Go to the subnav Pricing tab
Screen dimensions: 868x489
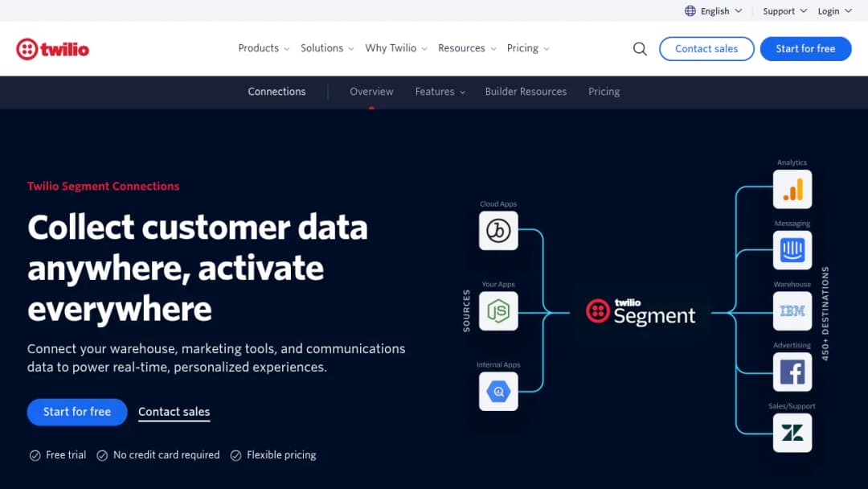point(604,92)
